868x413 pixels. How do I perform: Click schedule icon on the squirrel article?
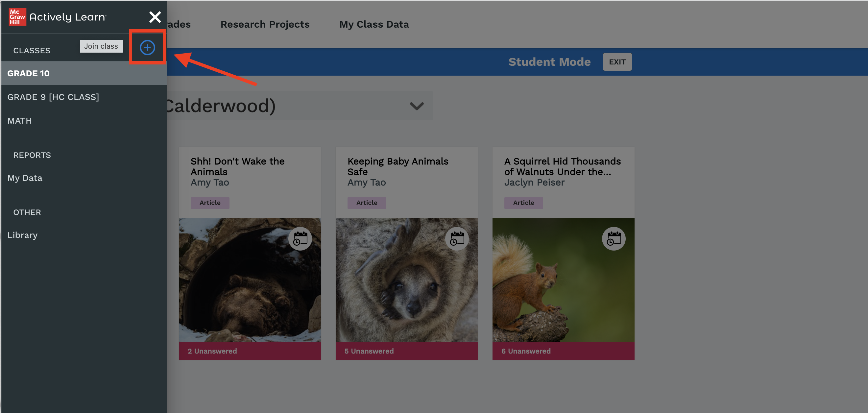pyautogui.click(x=613, y=238)
